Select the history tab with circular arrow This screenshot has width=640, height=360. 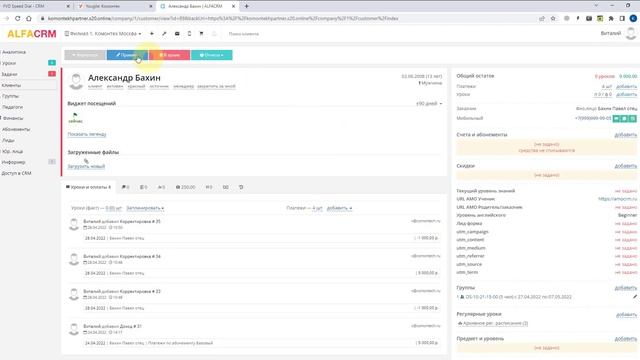coord(241,187)
